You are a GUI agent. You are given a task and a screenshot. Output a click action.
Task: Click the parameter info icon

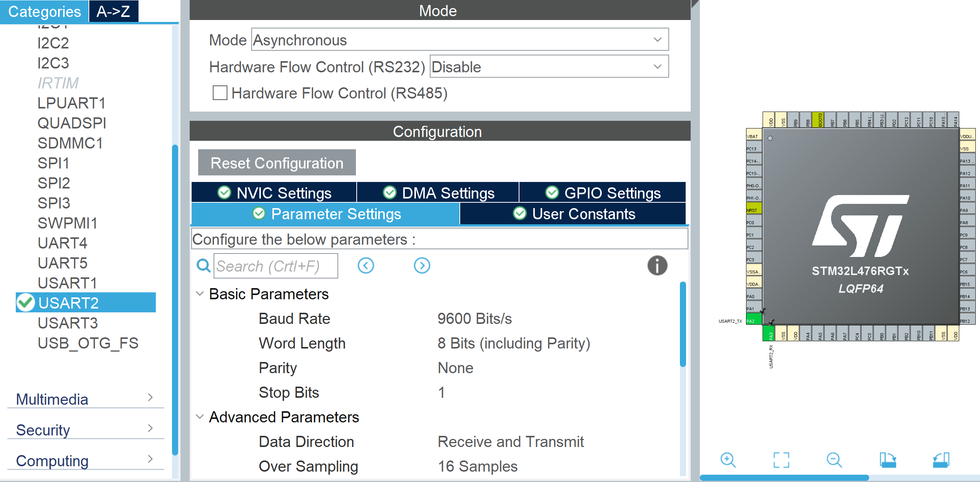(657, 265)
